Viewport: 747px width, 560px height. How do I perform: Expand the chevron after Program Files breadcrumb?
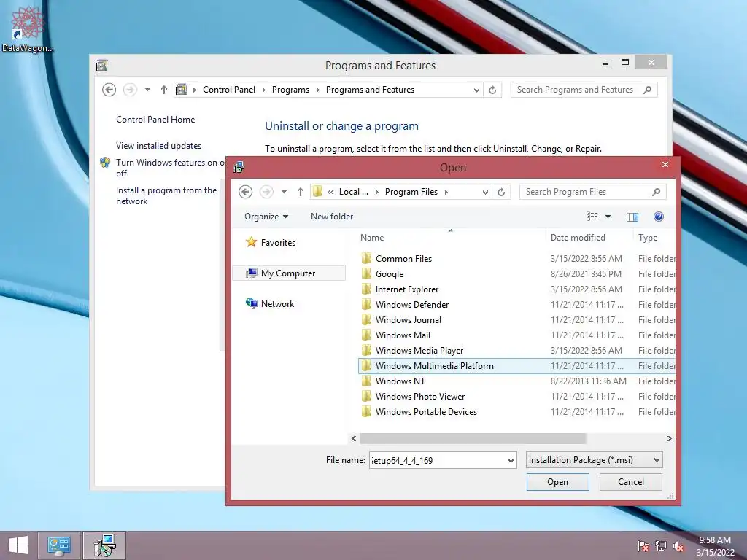[446, 192]
